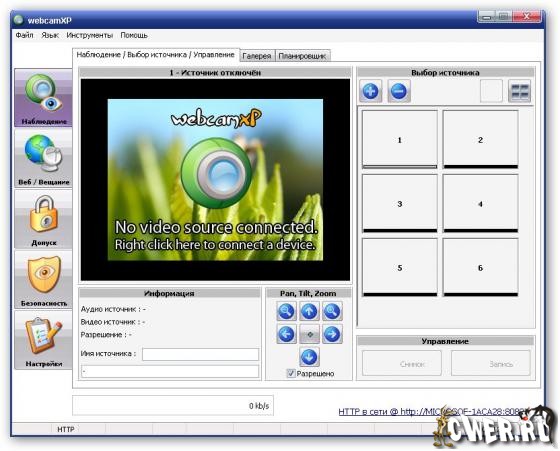Viewport: 560px width, 451px height.
Task: Pan camera left with left arrow
Action: [286, 334]
